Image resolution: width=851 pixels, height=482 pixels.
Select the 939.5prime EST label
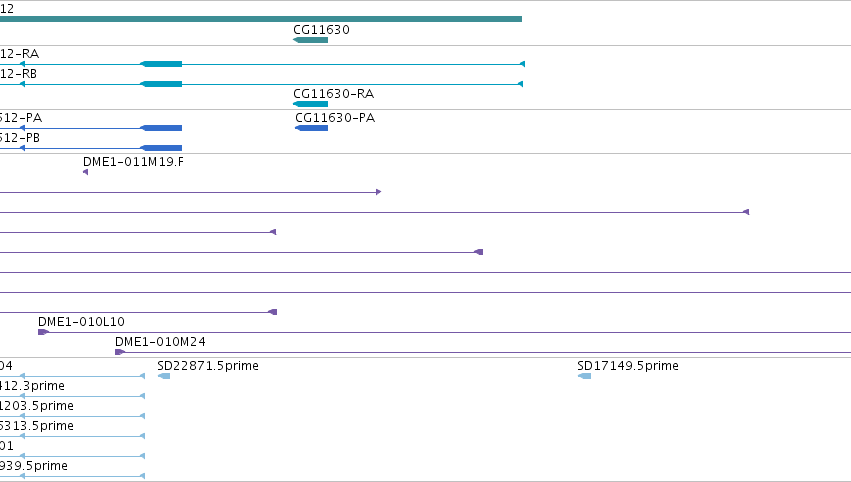click(34, 466)
